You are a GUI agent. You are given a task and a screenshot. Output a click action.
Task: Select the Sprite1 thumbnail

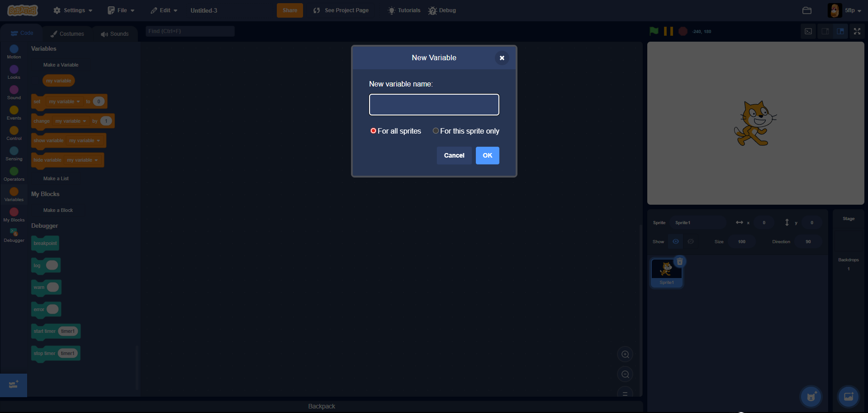(667, 273)
